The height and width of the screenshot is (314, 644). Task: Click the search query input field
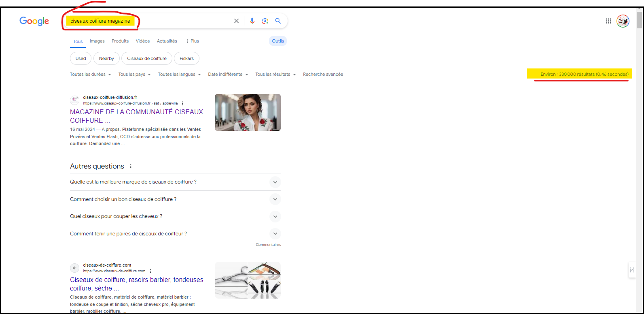pos(150,21)
